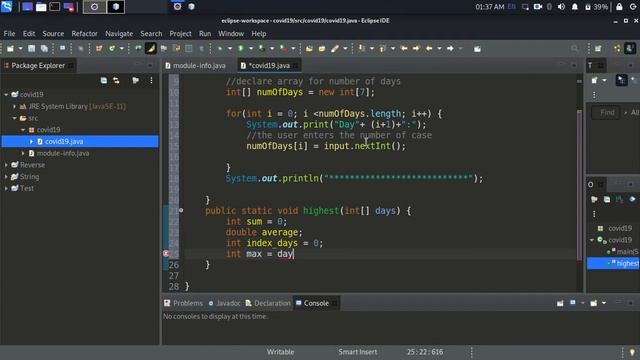Click the Save All toolbar icon
Viewport: 640px width, 360px height.
pos(44,49)
